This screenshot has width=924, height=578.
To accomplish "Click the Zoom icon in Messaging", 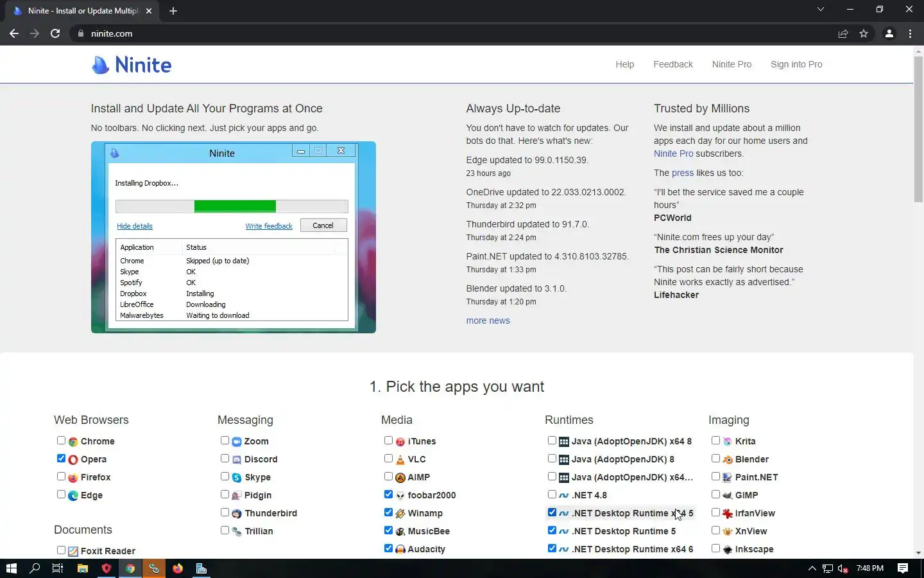I will point(236,442).
